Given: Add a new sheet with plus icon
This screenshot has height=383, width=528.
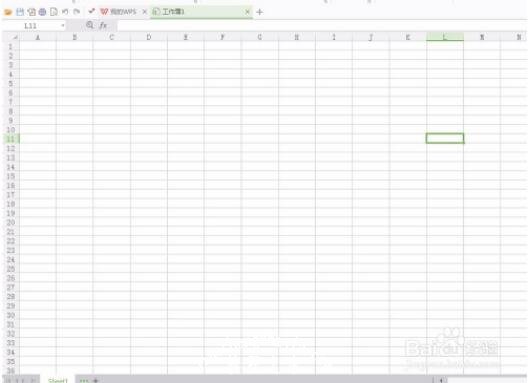Looking at the screenshot, I should [96, 381].
